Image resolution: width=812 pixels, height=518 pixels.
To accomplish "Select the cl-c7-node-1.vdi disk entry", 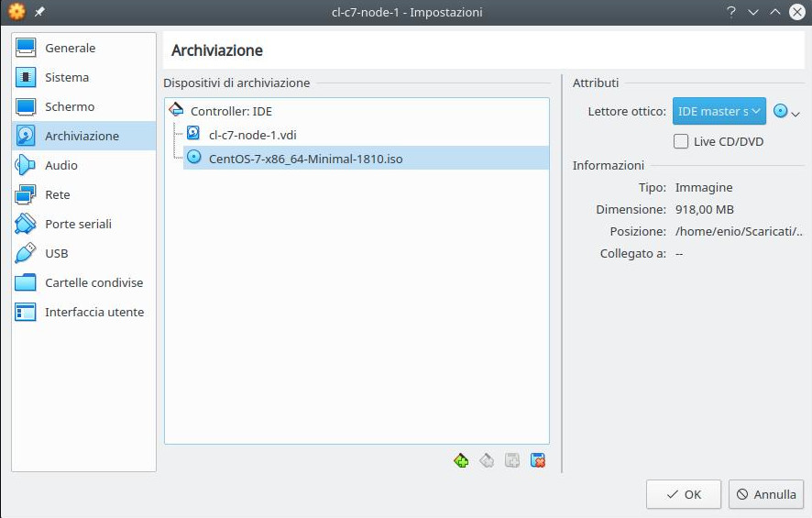I will pos(252,134).
